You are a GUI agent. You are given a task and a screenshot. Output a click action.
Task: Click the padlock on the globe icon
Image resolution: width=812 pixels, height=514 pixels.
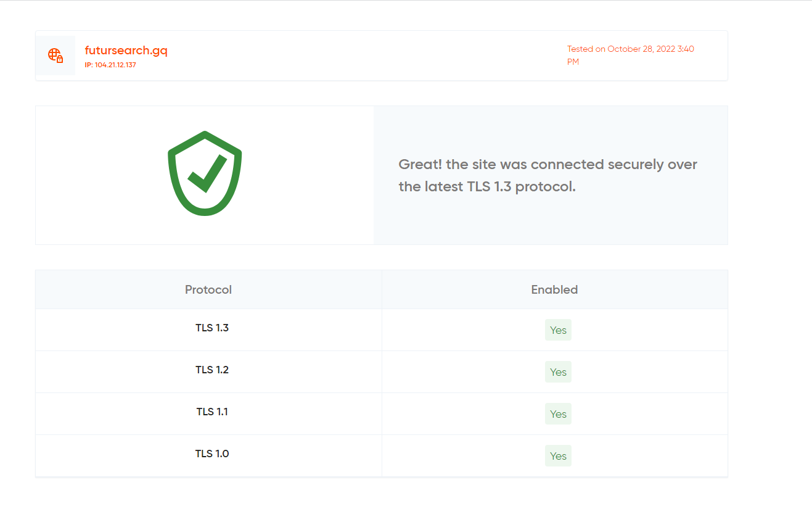62,59
